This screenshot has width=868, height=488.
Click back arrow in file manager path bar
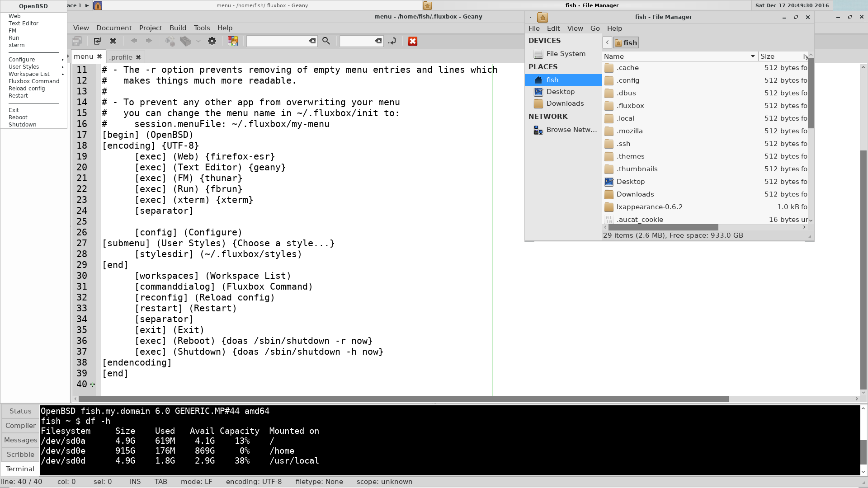[607, 42]
